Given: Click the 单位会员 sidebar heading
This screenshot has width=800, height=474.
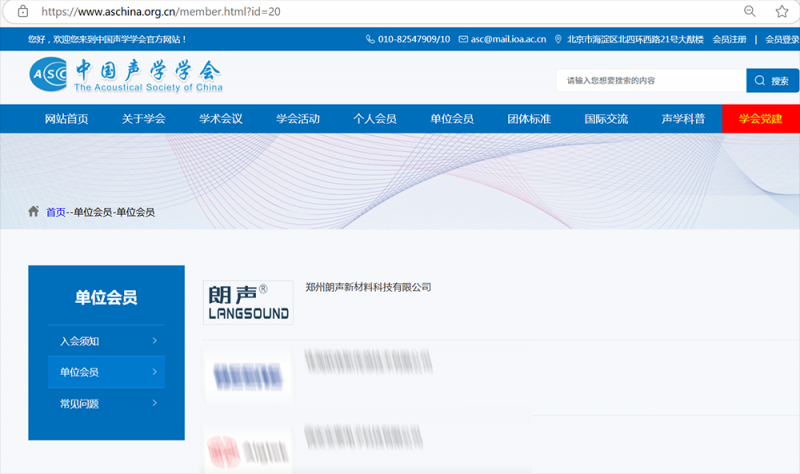Looking at the screenshot, I should [106, 297].
